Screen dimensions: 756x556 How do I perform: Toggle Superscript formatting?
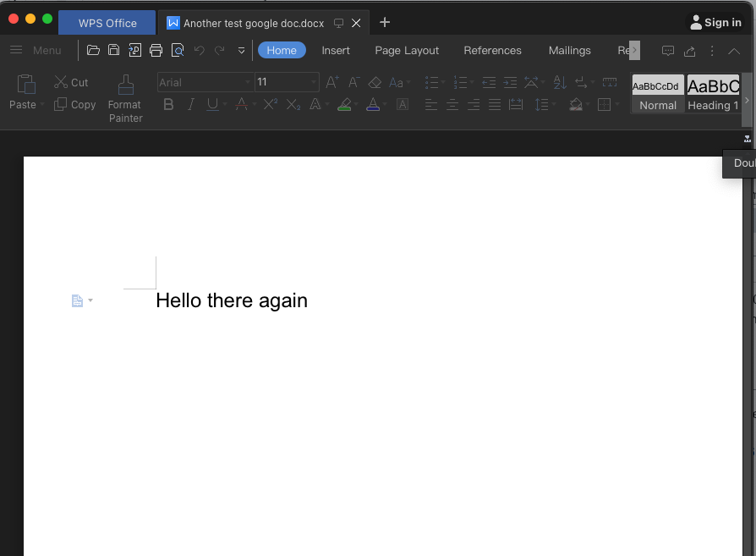pos(271,104)
